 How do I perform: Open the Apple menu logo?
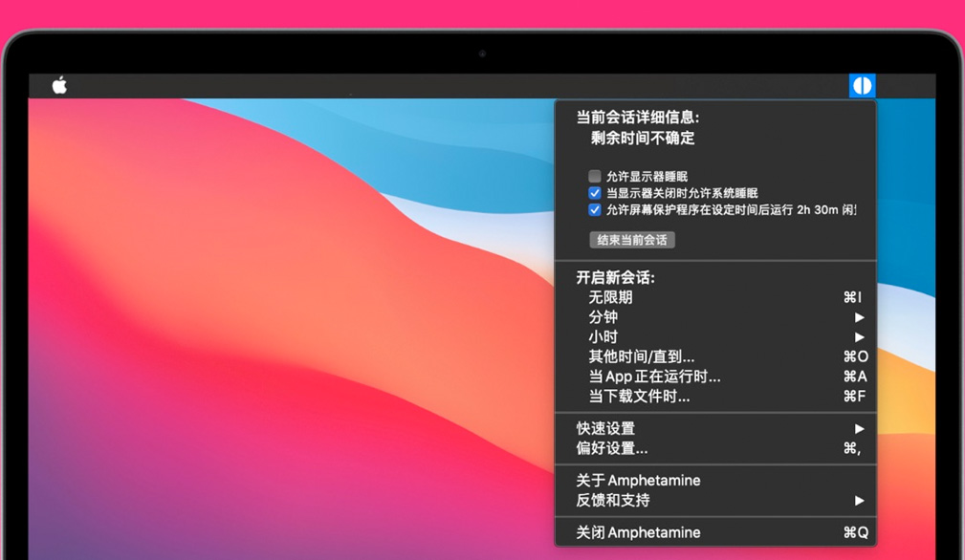pyautogui.click(x=59, y=85)
